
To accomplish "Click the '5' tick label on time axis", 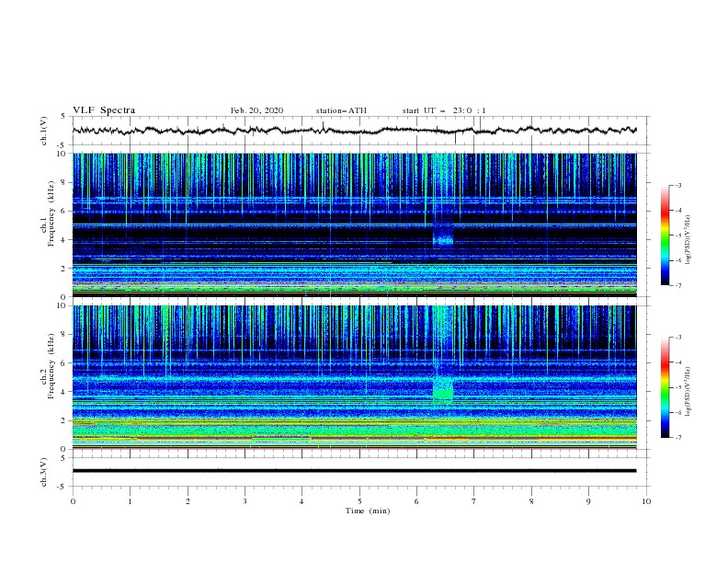I will click(359, 501).
